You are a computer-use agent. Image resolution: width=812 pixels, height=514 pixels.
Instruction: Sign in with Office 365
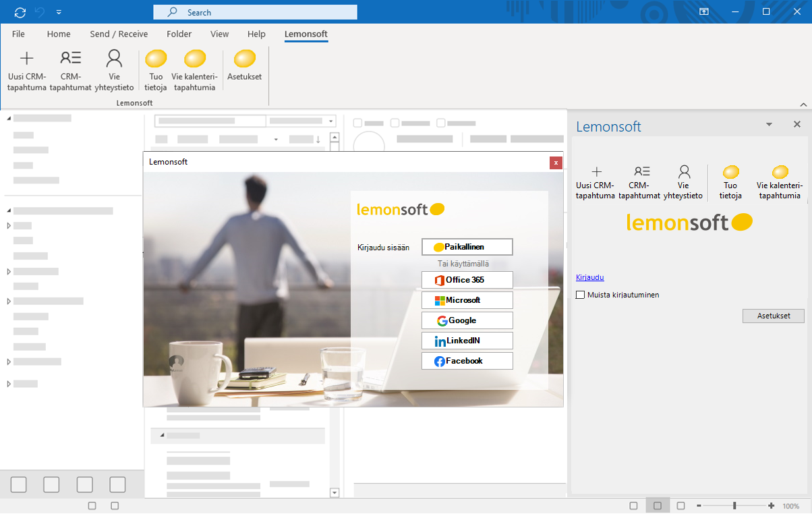pyautogui.click(x=467, y=280)
